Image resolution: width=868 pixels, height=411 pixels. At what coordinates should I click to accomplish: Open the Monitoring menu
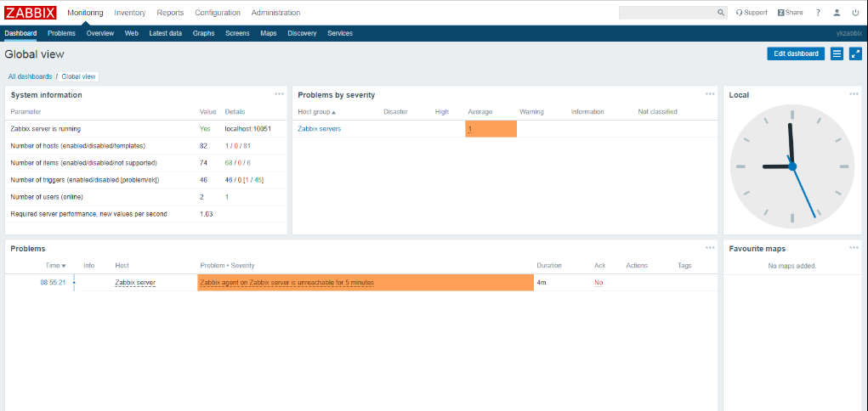[85, 13]
